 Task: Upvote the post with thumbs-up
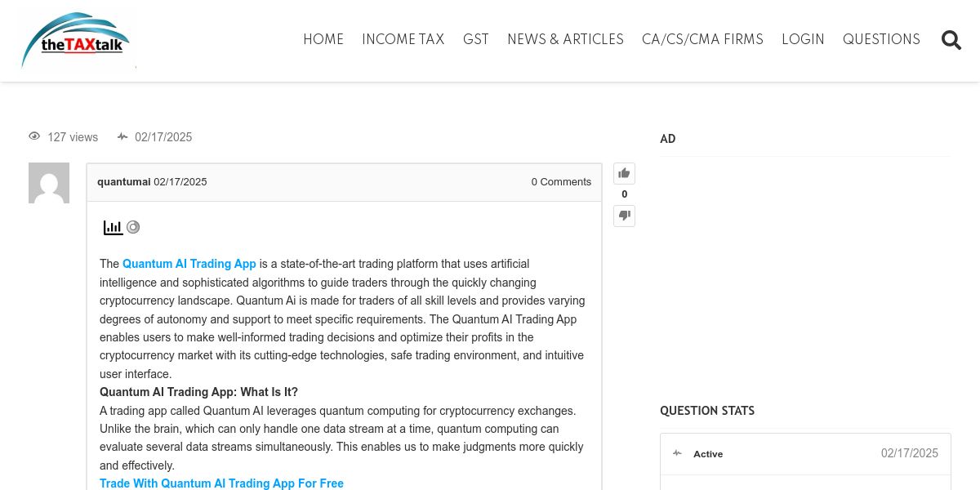click(x=624, y=173)
